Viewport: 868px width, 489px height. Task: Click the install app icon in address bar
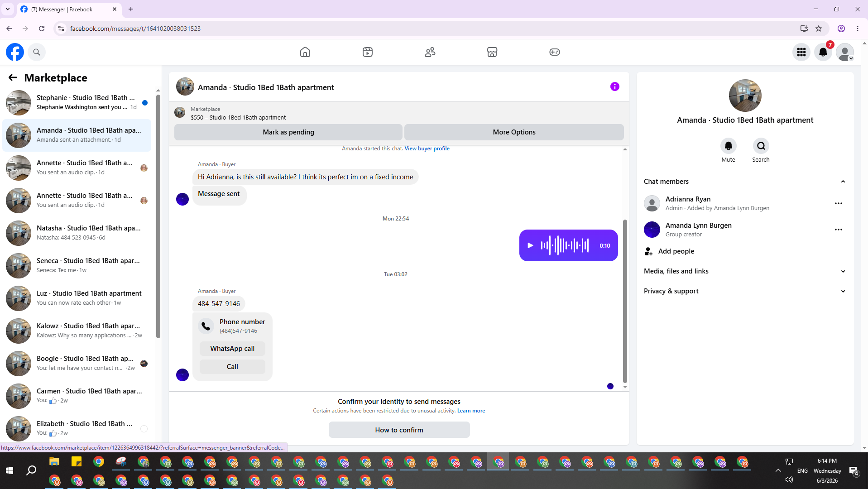point(804,29)
